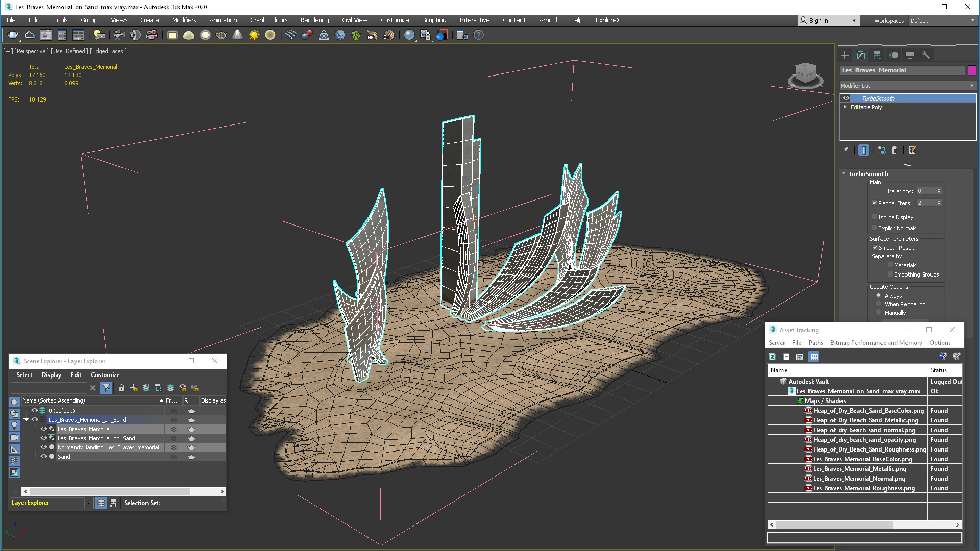Image resolution: width=980 pixels, height=551 pixels.
Task: Toggle TurboSmooth modifier visibility eye
Action: point(846,98)
